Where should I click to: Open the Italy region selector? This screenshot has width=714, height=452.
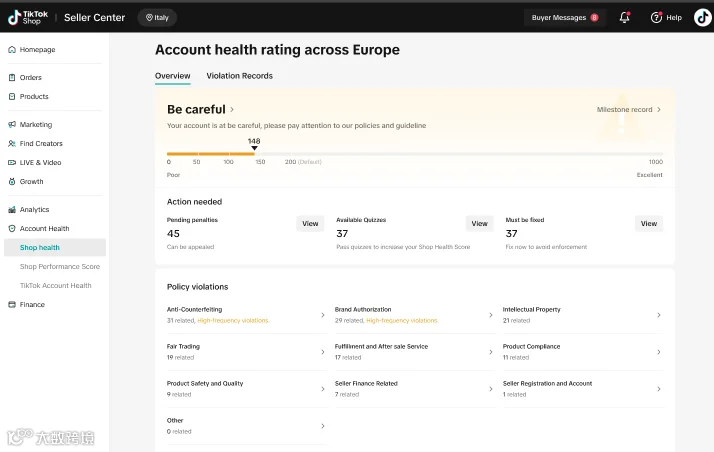pos(157,17)
